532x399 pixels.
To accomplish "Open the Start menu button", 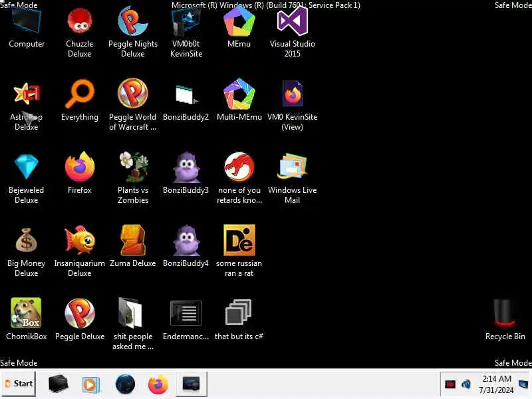I will [19, 384].
